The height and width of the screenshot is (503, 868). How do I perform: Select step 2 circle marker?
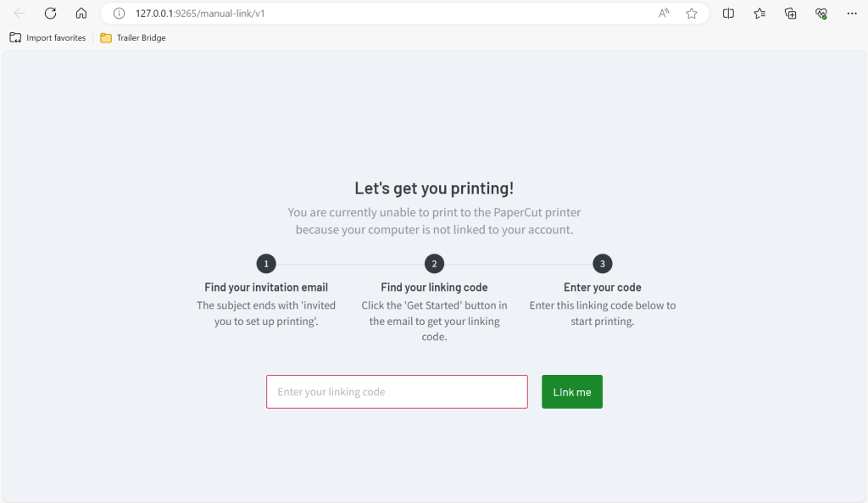point(434,264)
